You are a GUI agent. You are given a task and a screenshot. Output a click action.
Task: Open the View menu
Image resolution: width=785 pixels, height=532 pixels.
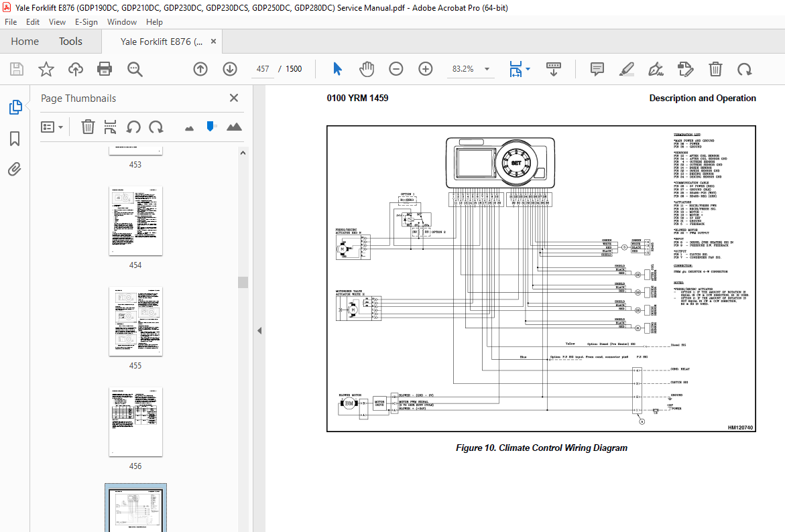57,22
